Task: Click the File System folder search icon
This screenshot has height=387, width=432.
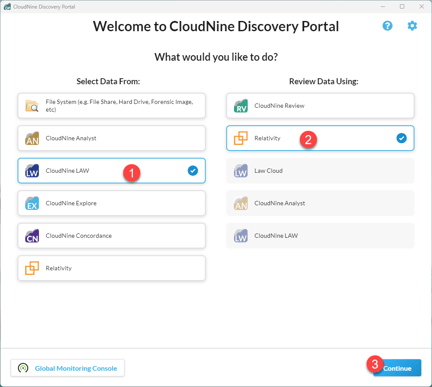Action: 32,106
